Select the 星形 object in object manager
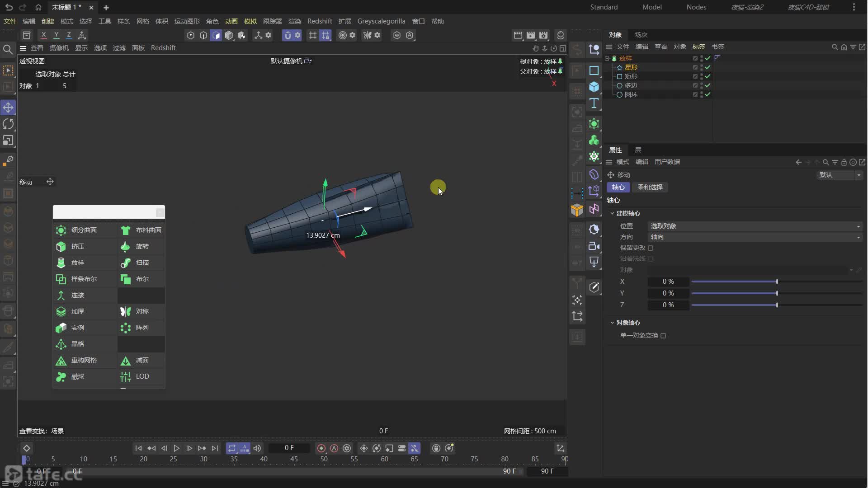The width and height of the screenshot is (868, 488). pos(631,67)
